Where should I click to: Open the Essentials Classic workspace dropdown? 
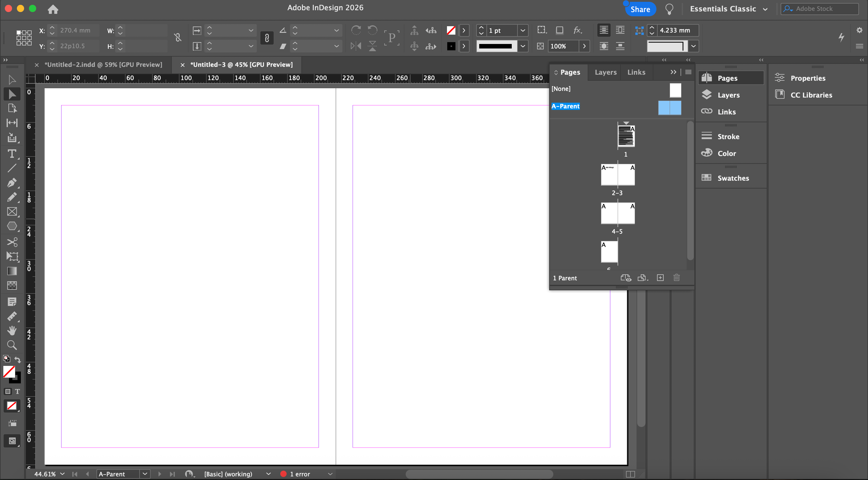pyautogui.click(x=728, y=9)
